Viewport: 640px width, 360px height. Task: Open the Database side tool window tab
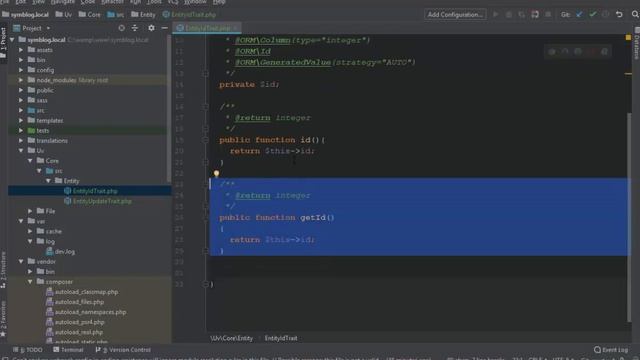pyautogui.click(x=636, y=44)
